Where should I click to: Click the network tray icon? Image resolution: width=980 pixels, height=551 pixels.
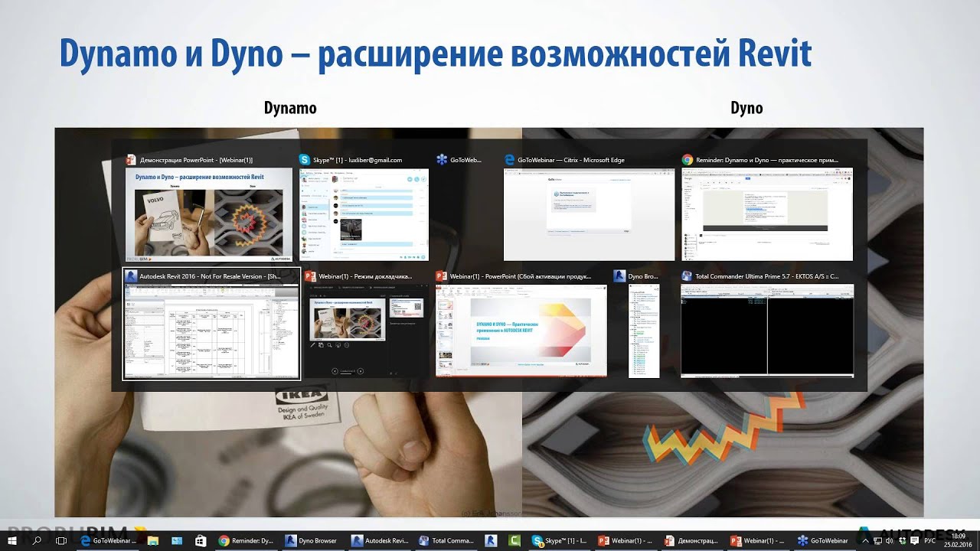coord(878,541)
